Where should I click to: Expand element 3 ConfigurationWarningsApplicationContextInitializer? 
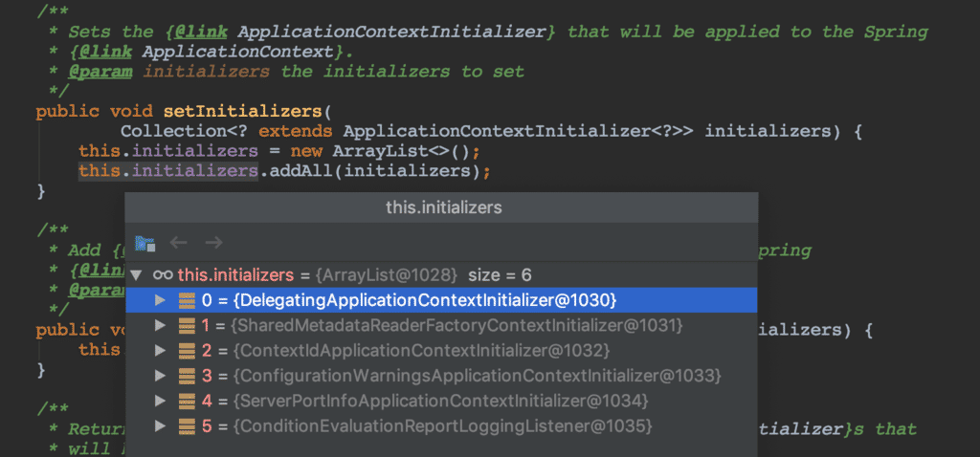(161, 375)
